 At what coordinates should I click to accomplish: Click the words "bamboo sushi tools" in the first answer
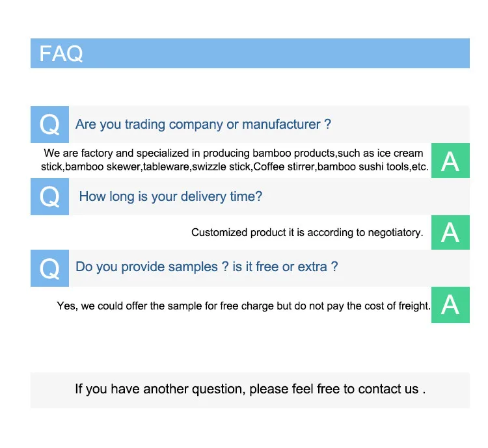362,167
